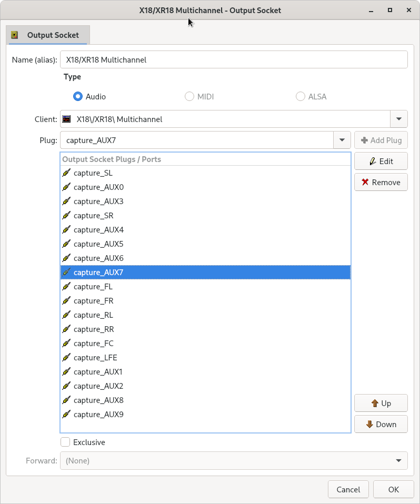Click the plug icon beside capture_LFE
Viewport: 420px width, 504px height.
tap(66, 357)
